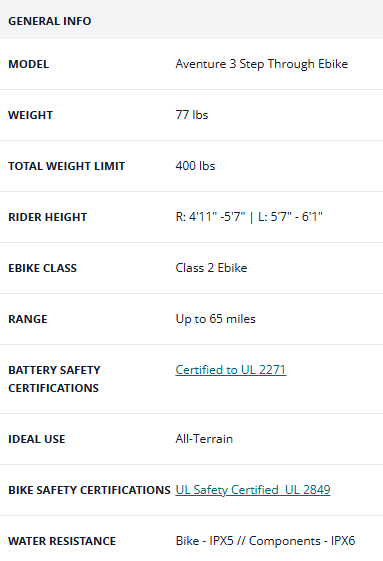Click the BATTERY SAFETY CERTIFICATIONS label
Screen dimensions: 383x561
(54, 379)
